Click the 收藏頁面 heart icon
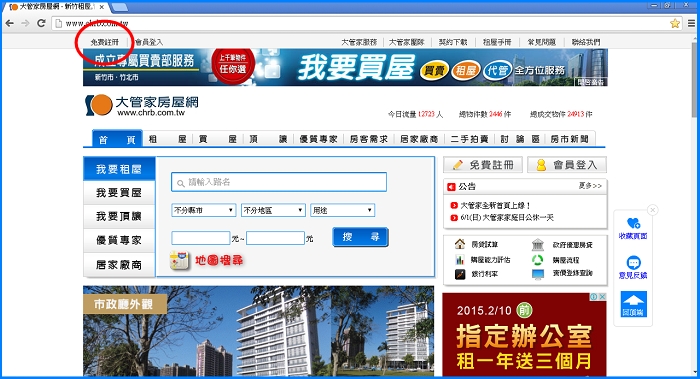Screen dimensions: 700x379 pyautogui.click(x=633, y=223)
